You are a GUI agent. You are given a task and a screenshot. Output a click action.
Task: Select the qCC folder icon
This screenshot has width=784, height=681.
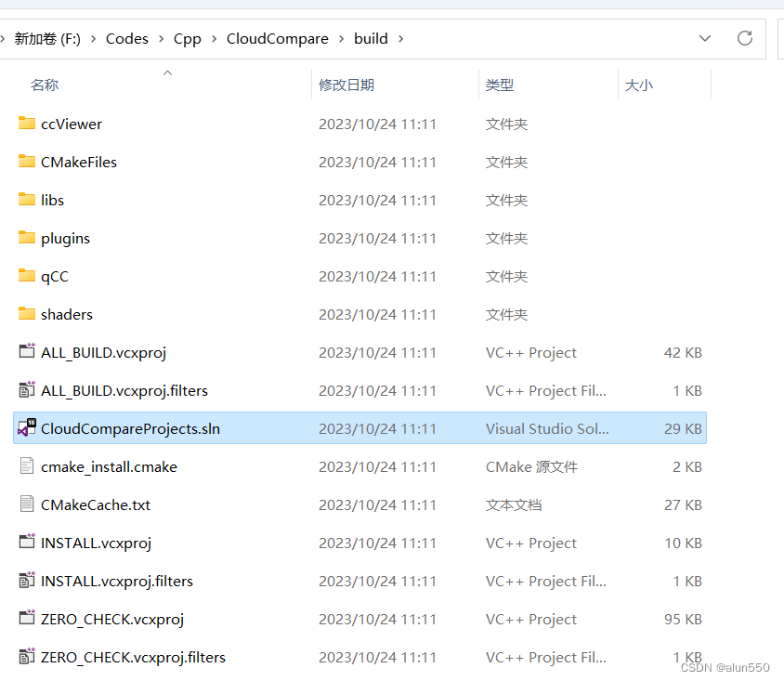point(27,275)
